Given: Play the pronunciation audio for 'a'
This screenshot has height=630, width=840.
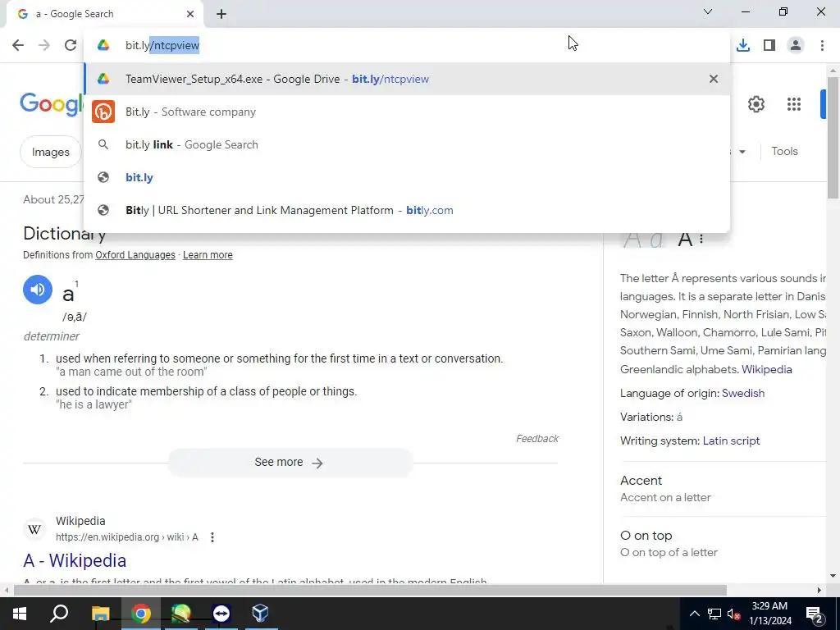Looking at the screenshot, I should [x=38, y=290].
